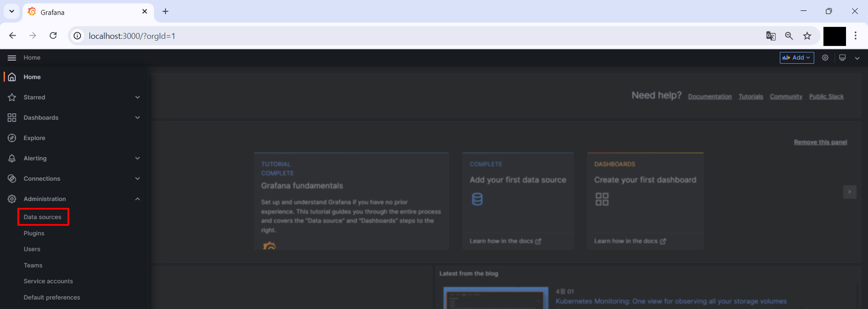Expand the Dashboards section chevron
This screenshot has height=309, width=868.
click(x=137, y=117)
